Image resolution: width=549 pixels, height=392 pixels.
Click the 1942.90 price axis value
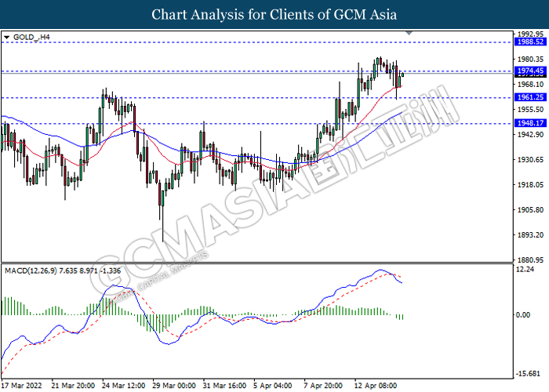point(530,135)
